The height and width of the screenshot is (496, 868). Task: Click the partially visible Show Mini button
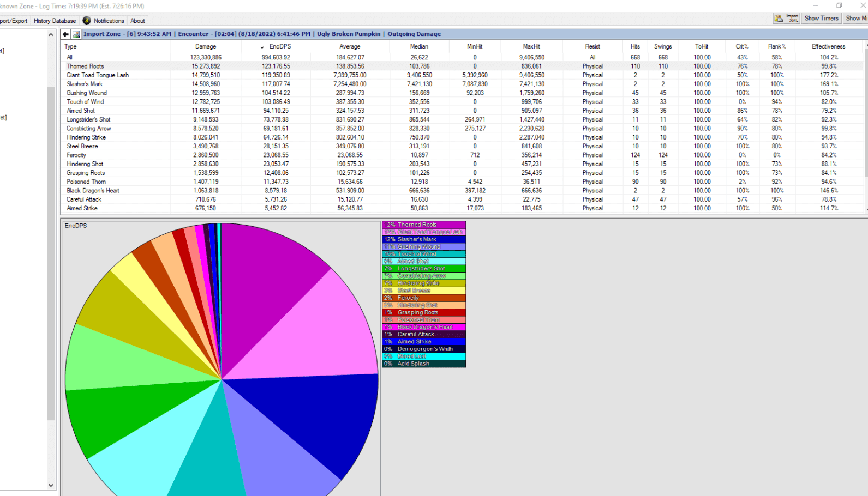pyautogui.click(x=855, y=19)
